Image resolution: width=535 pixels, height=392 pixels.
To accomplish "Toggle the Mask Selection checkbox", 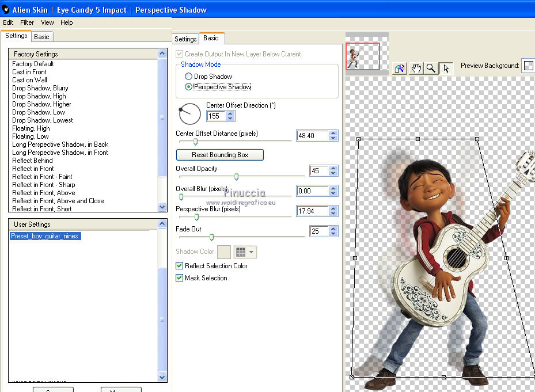I will click(179, 278).
